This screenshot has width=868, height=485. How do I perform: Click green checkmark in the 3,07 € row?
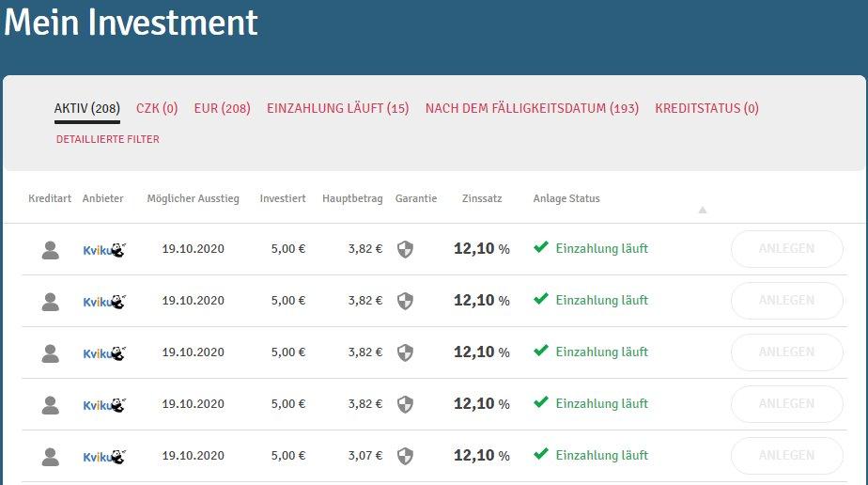point(541,453)
